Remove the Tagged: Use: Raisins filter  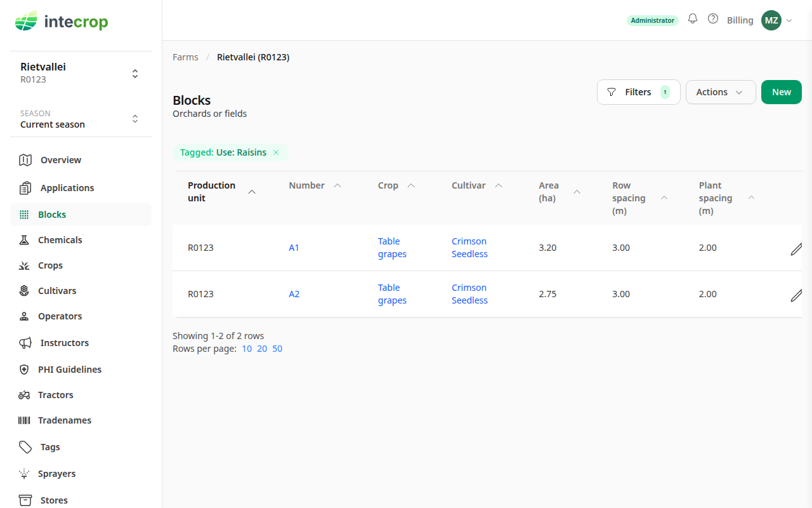coord(276,152)
